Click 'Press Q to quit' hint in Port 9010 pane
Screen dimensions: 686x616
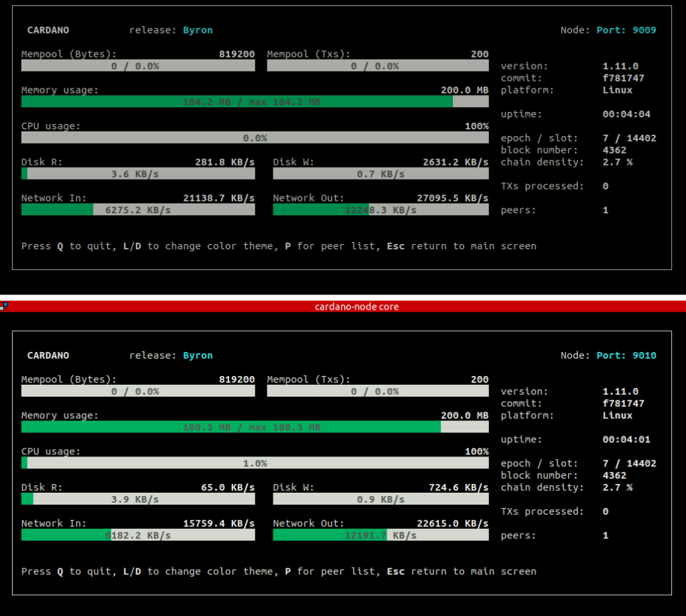pos(69,571)
